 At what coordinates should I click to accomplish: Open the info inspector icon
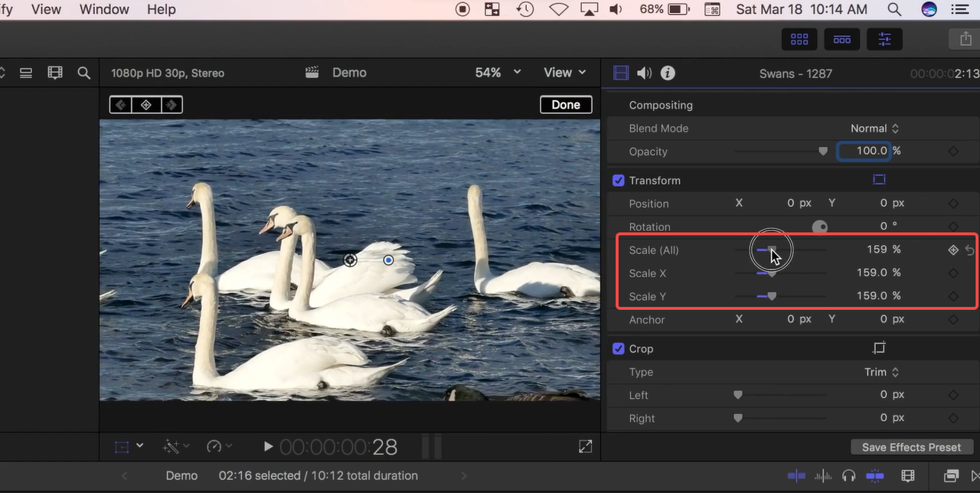click(668, 73)
